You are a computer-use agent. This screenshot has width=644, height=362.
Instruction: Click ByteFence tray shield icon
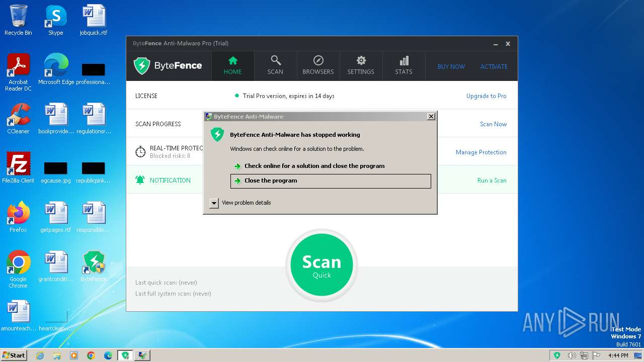pos(557,355)
